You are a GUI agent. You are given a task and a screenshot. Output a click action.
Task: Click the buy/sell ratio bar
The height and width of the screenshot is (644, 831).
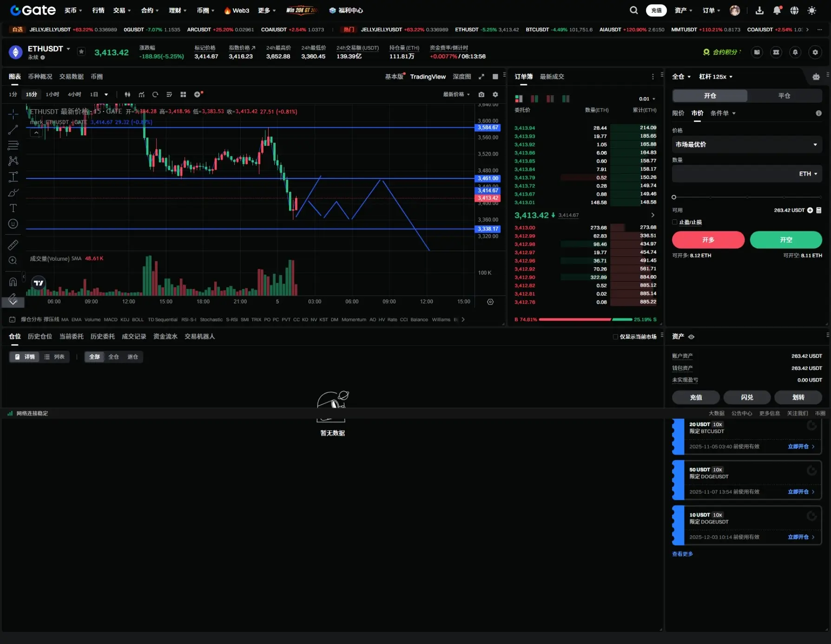(x=586, y=320)
